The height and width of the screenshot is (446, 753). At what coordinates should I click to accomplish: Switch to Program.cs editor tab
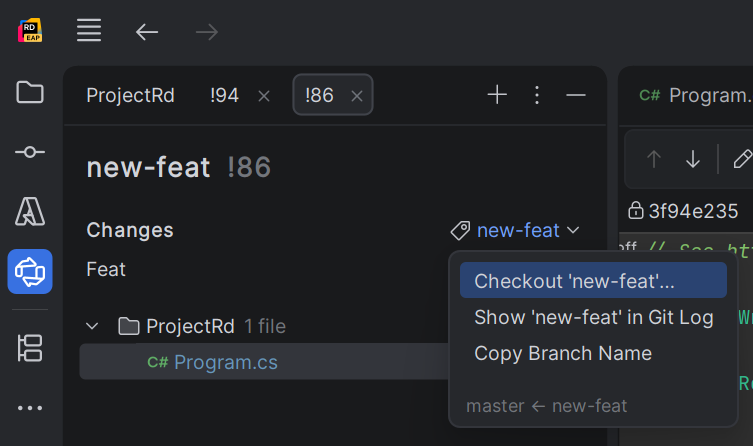695,95
